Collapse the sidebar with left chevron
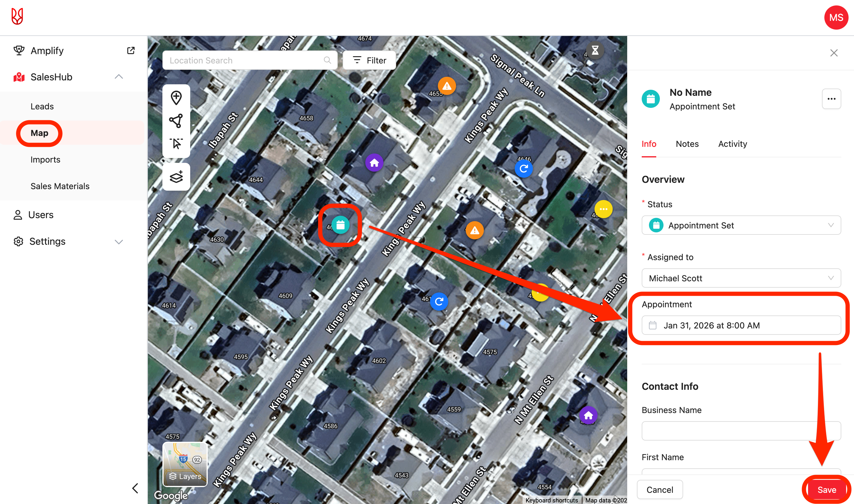The width and height of the screenshot is (854, 504). coord(135,488)
